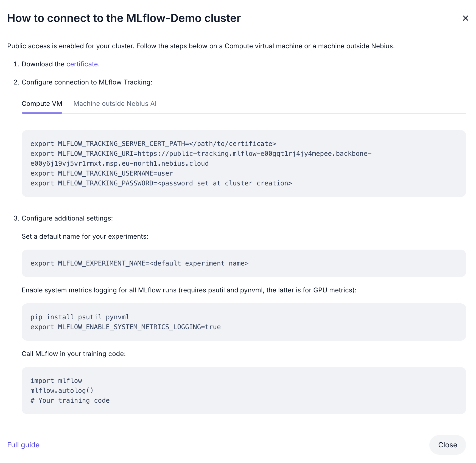
Task: Click 'Call MLflow in your training code:' text
Action: pyautogui.click(x=74, y=354)
